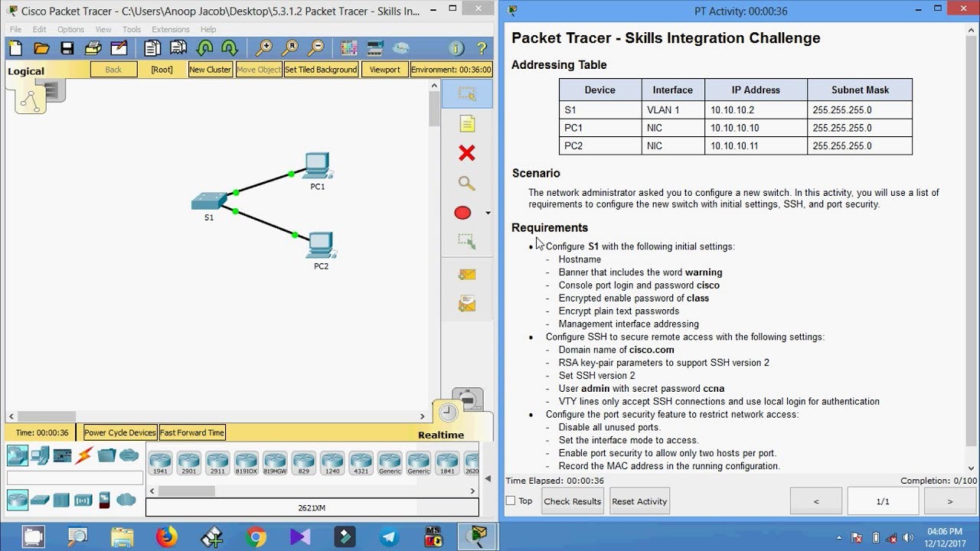Open the Activity Wizard icon

[119, 48]
